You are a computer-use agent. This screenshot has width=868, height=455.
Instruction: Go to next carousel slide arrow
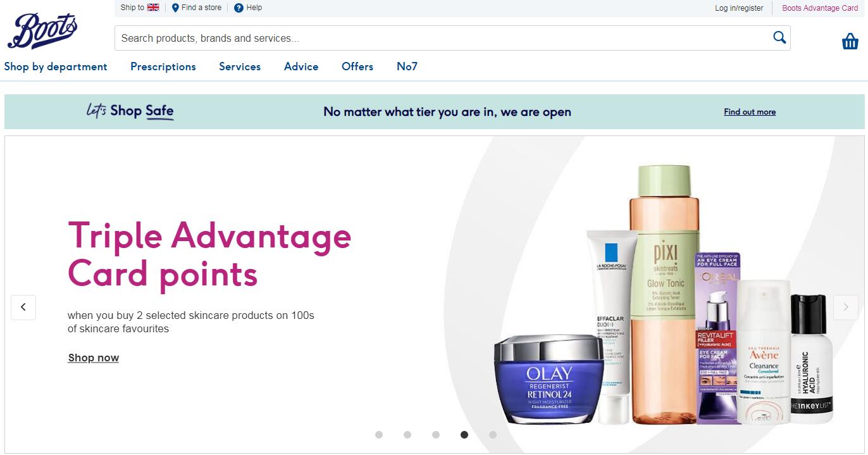click(x=846, y=307)
